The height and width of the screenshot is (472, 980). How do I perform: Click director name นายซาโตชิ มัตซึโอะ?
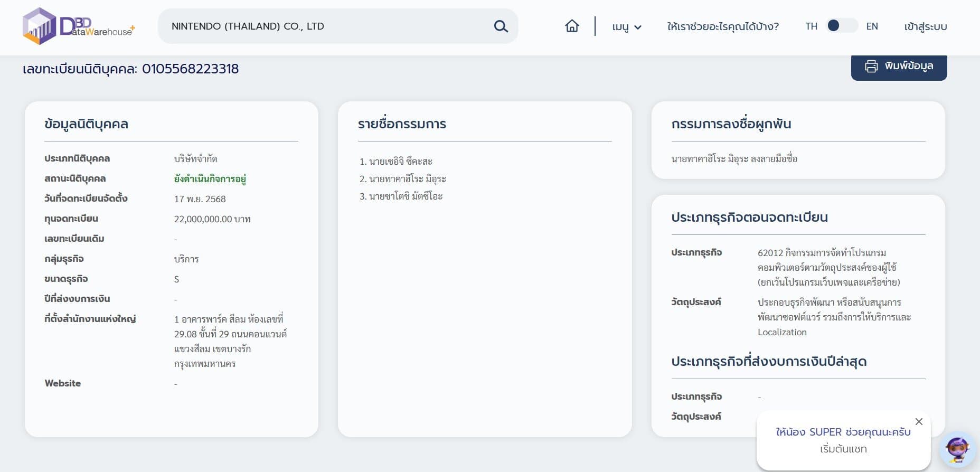click(x=406, y=196)
